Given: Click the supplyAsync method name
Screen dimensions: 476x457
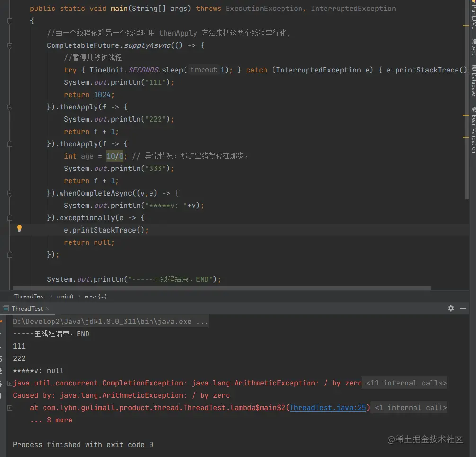Looking at the screenshot, I should tap(147, 45).
